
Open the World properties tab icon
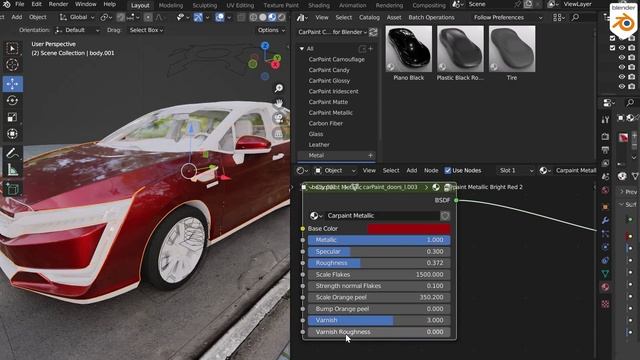(605, 190)
